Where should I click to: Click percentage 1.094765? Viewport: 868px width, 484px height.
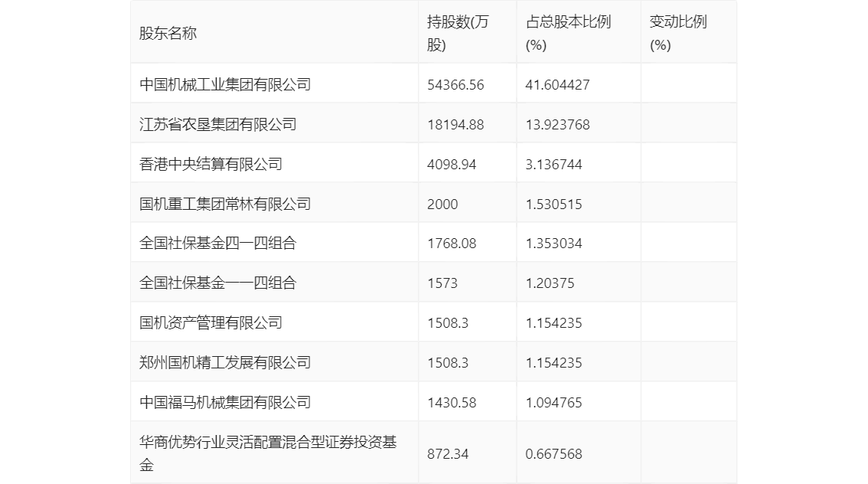click(x=553, y=403)
